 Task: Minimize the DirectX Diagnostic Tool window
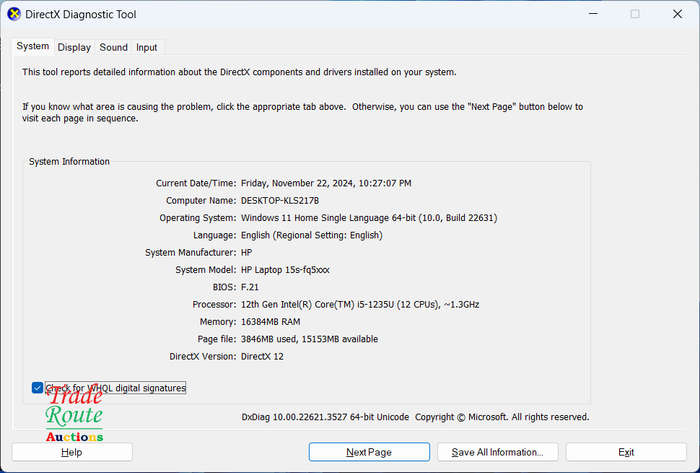point(593,14)
